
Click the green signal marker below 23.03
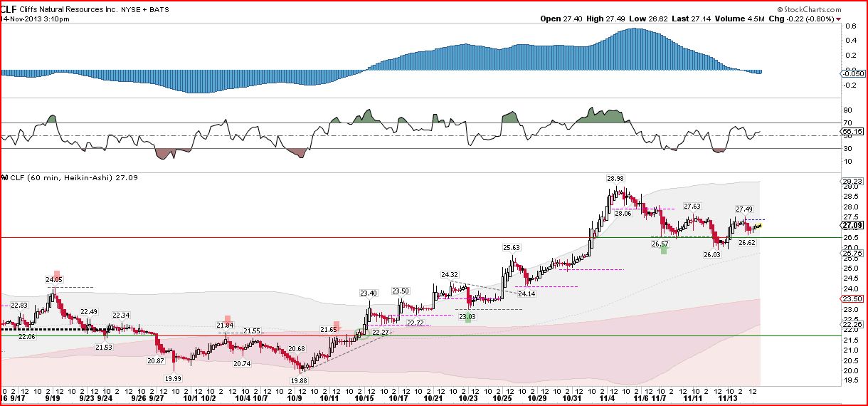tap(467, 318)
